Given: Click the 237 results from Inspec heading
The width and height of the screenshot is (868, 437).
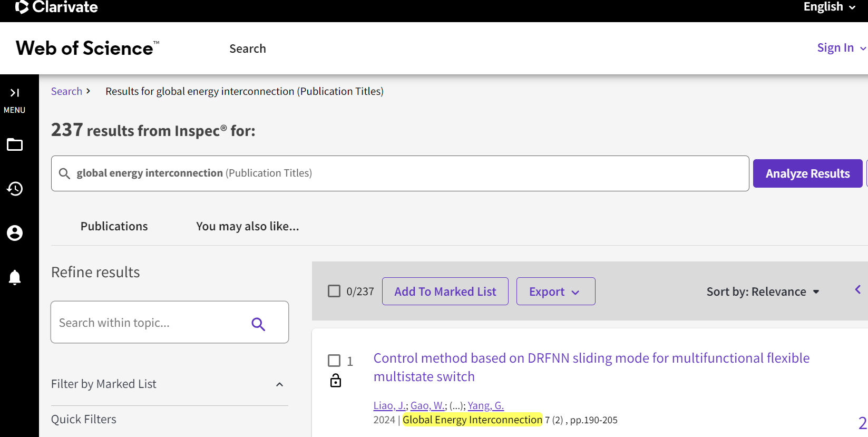Looking at the screenshot, I should [x=153, y=130].
